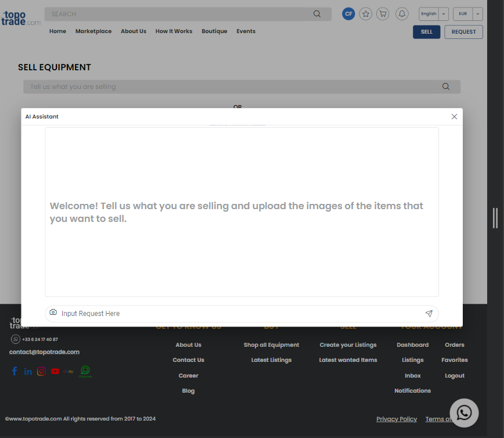Visit the Instagram page via footer icon
Image resolution: width=504 pixels, height=438 pixels.
(42, 371)
